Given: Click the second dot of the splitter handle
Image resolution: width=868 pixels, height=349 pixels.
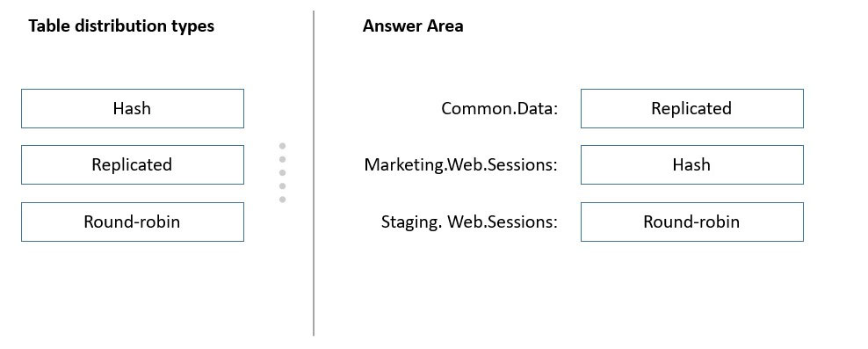Looking at the screenshot, I should click(x=282, y=159).
